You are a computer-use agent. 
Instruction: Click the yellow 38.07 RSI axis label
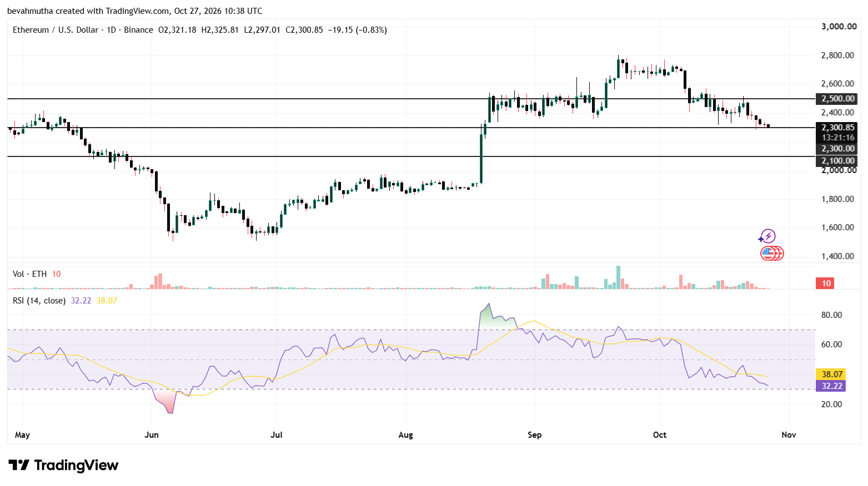[x=830, y=374]
